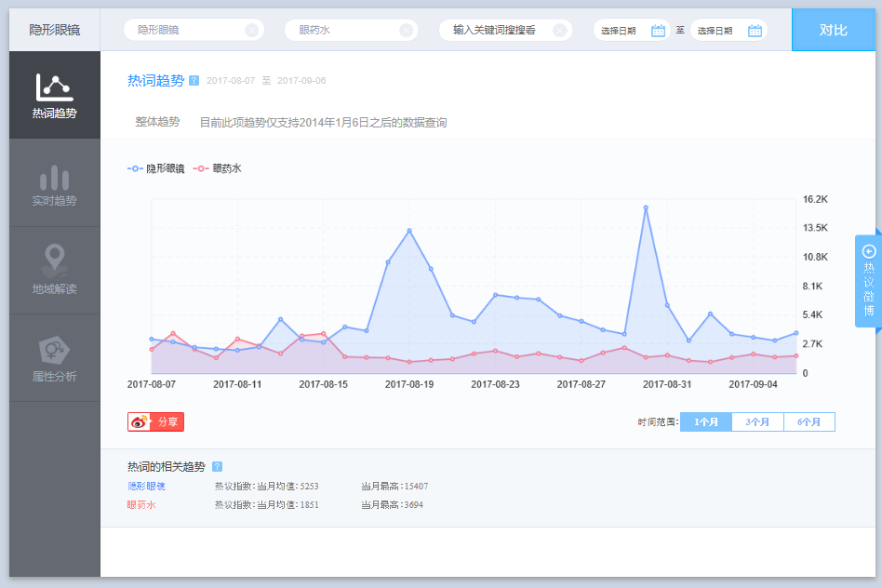Viewport: 882px width, 588px height.
Task: Select the 1个月 time range
Action: [706, 422]
